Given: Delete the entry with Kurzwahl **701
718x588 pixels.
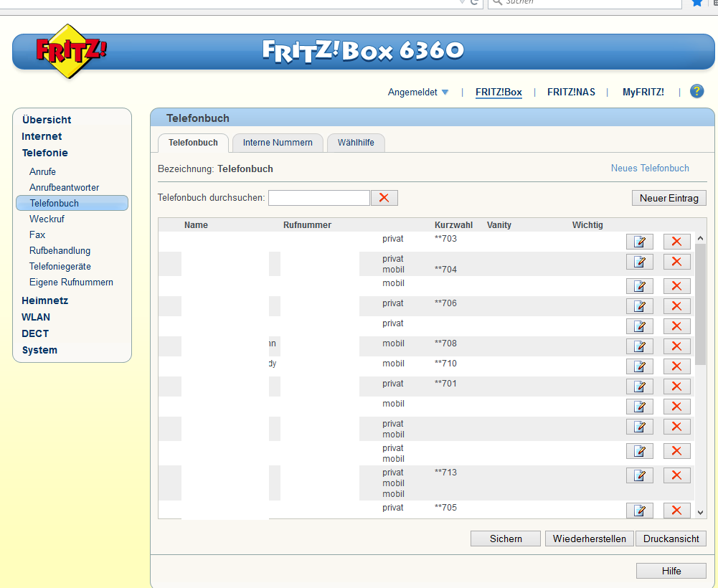Looking at the screenshot, I should tap(676, 387).
